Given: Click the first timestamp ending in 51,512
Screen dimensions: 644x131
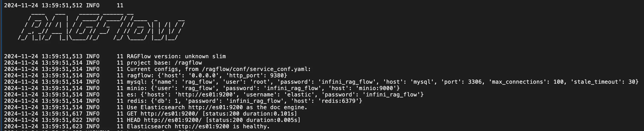Looking at the screenshot, I should (x=43, y=5).
